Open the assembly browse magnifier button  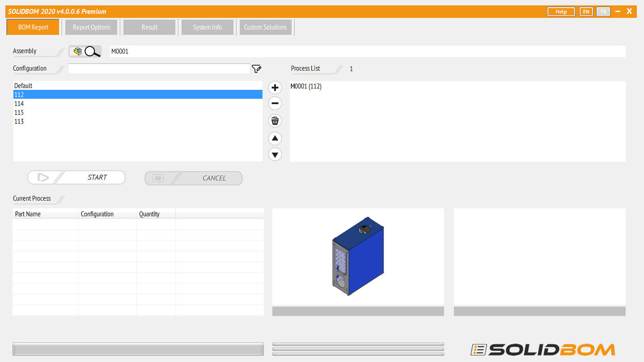pyautogui.click(x=85, y=51)
